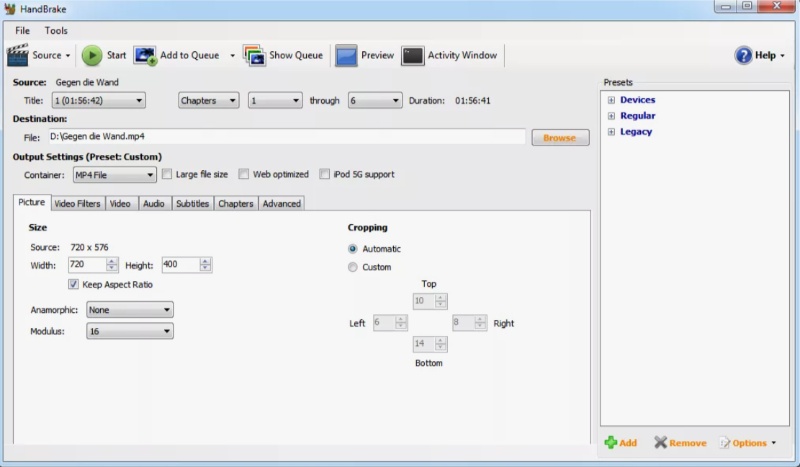Click the Start label in toolbar
The width and height of the screenshot is (800, 467).
click(116, 55)
